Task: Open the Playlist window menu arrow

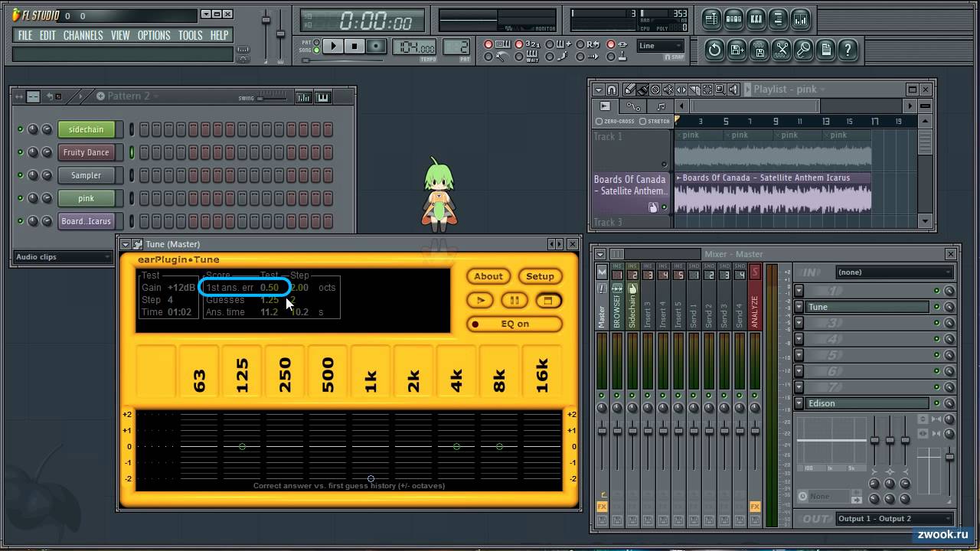Action: tap(598, 90)
